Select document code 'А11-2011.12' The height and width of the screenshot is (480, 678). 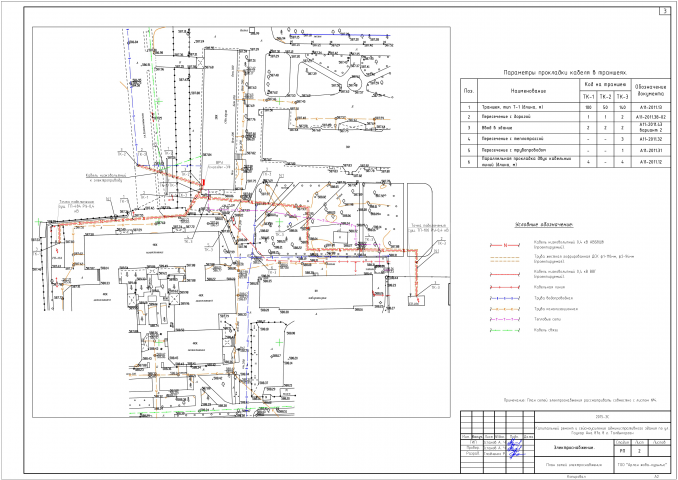[652, 162]
